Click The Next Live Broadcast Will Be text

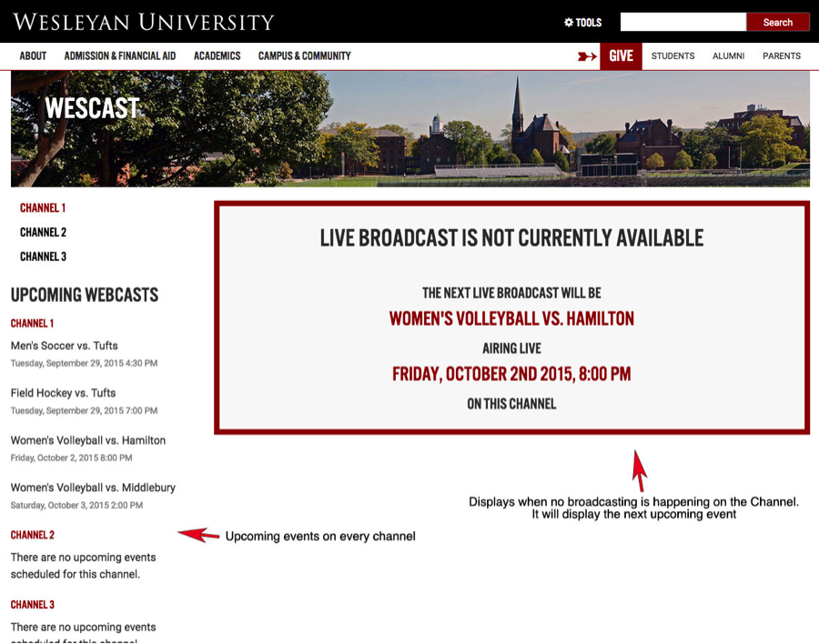[x=511, y=293]
